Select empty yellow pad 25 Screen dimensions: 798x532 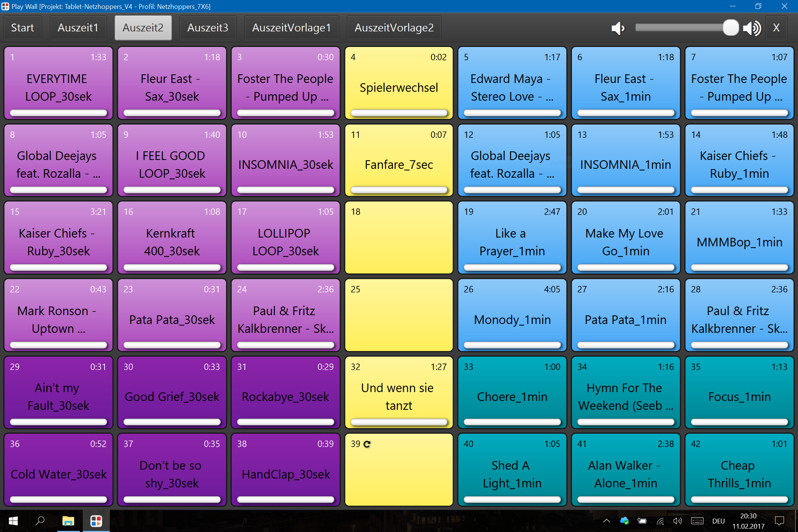[399, 315]
